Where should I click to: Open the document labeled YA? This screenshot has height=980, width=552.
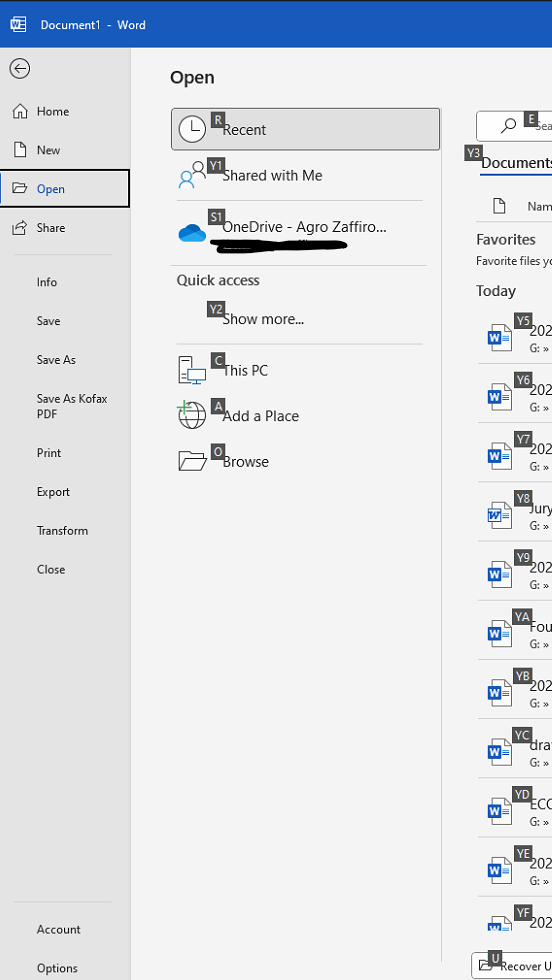[x=515, y=633]
